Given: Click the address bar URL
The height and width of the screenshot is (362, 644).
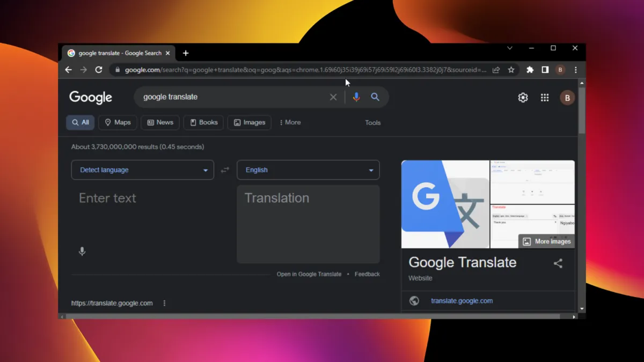Looking at the screenshot, I should point(306,70).
